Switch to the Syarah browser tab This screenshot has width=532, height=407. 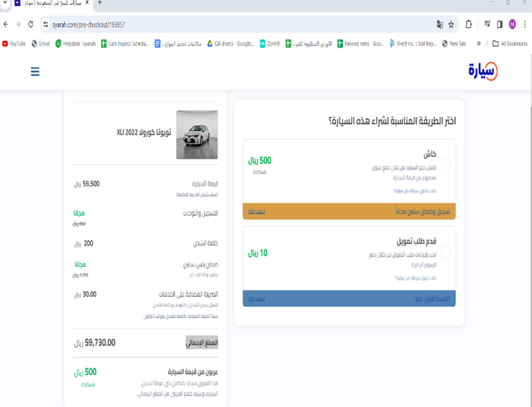(51, 3)
